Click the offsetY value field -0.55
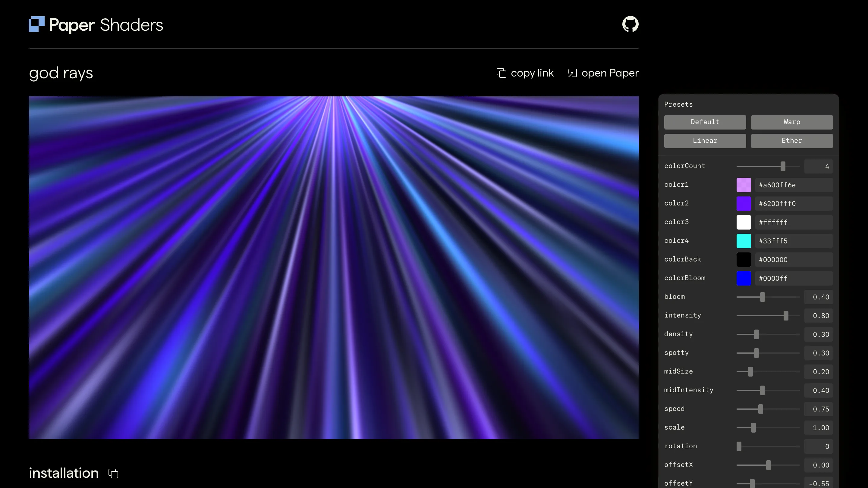The width and height of the screenshot is (868, 488). pyautogui.click(x=819, y=483)
